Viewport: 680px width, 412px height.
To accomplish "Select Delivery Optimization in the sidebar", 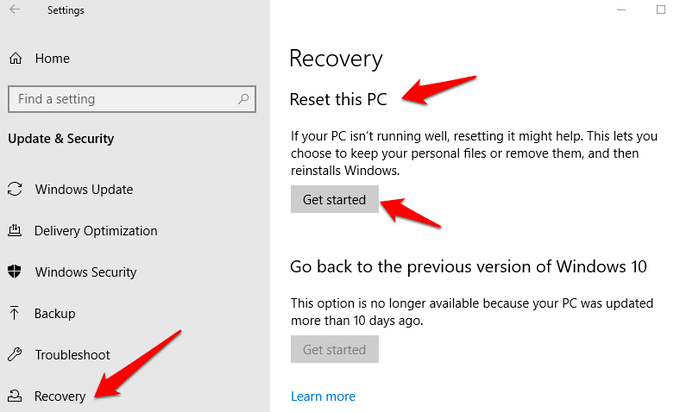I will pyautogui.click(x=96, y=231).
